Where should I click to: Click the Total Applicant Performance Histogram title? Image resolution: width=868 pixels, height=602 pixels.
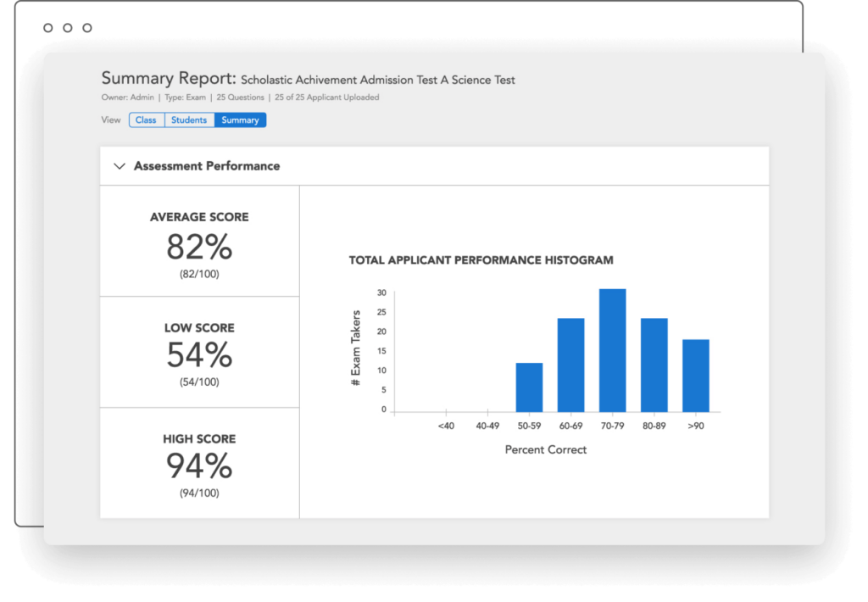481,260
